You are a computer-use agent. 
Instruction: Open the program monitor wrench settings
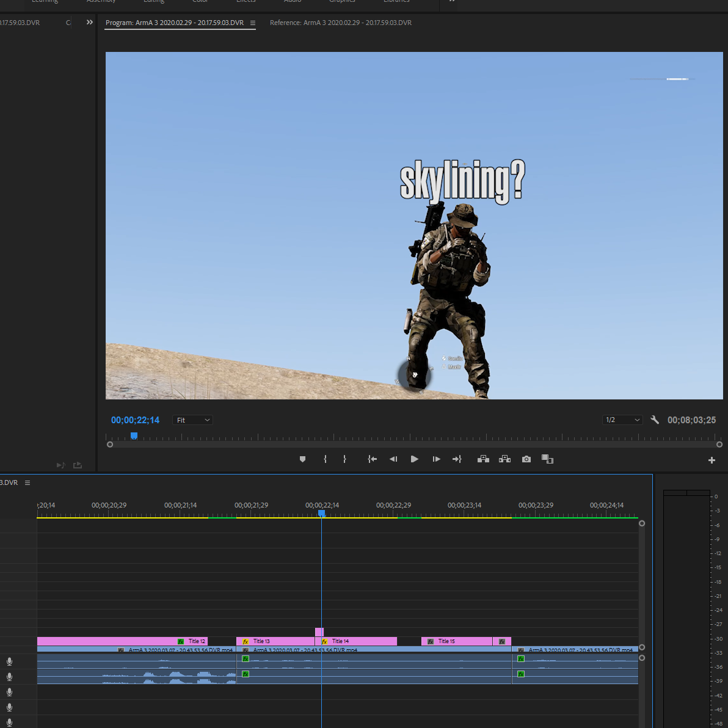(x=655, y=420)
